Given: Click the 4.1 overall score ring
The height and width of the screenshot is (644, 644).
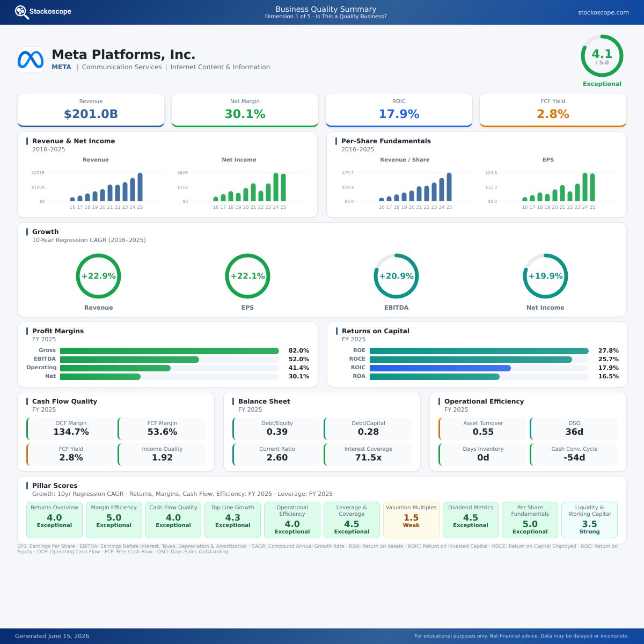Looking at the screenshot, I should 602,56.
